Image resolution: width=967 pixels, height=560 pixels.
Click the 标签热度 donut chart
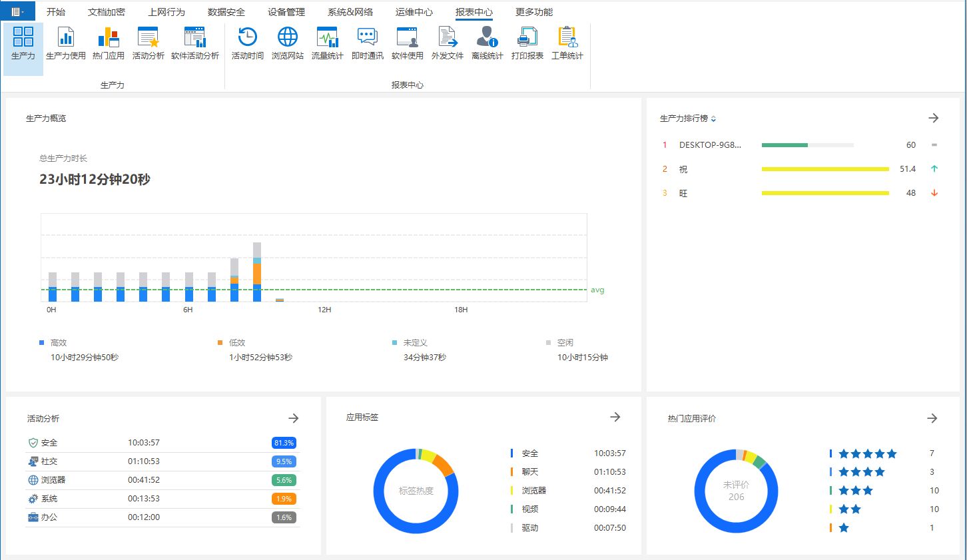click(416, 491)
